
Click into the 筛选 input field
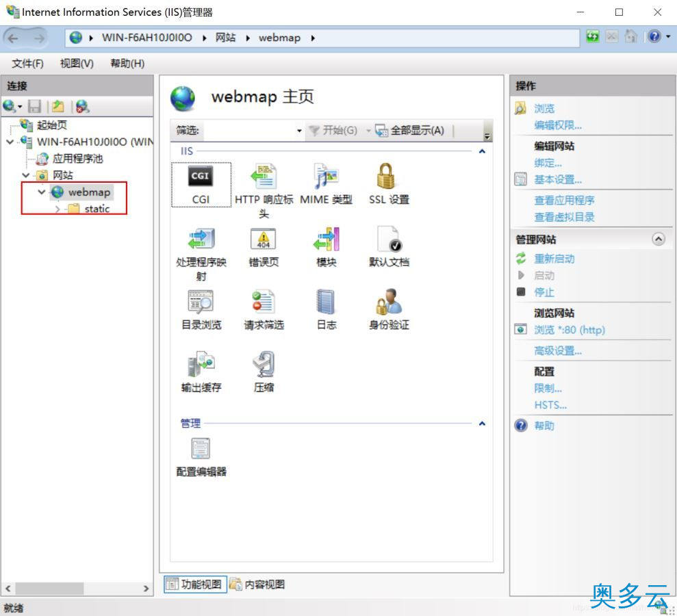pyautogui.click(x=248, y=130)
